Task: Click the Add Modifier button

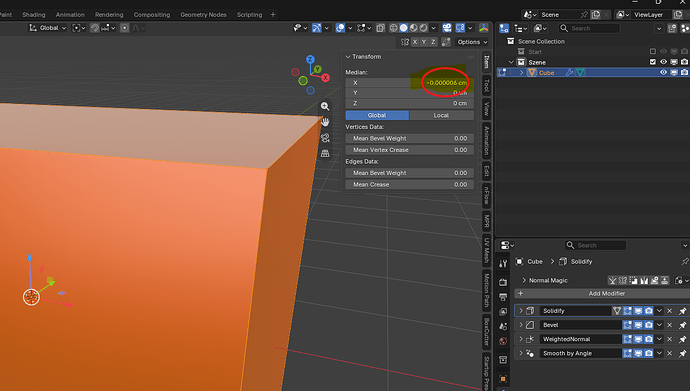Action: point(602,293)
